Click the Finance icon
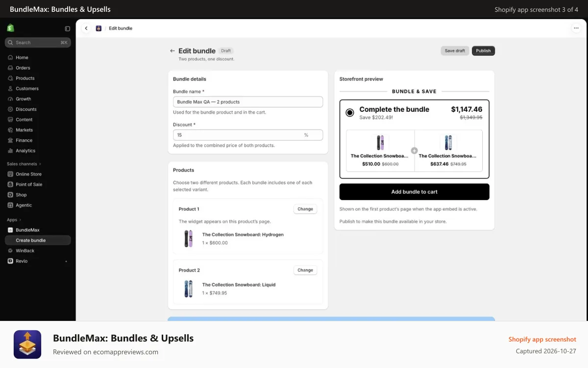Image resolution: width=588 pixels, height=368 pixels. coord(10,140)
